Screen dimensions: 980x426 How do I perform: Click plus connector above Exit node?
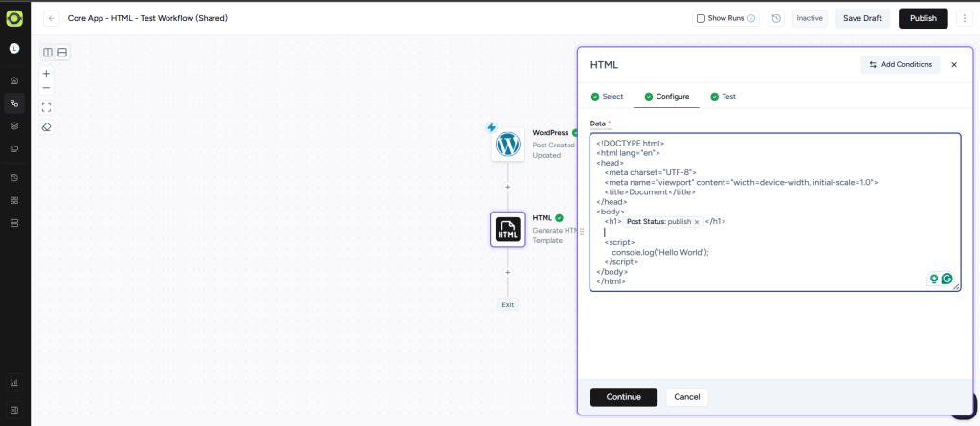[x=507, y=272]
